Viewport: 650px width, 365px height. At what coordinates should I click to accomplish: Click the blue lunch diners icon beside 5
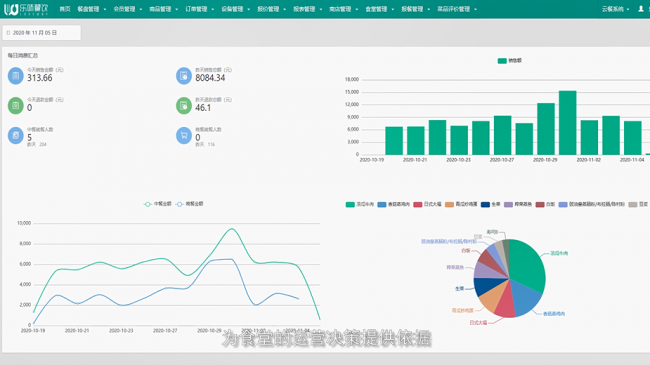click(16, 136)
